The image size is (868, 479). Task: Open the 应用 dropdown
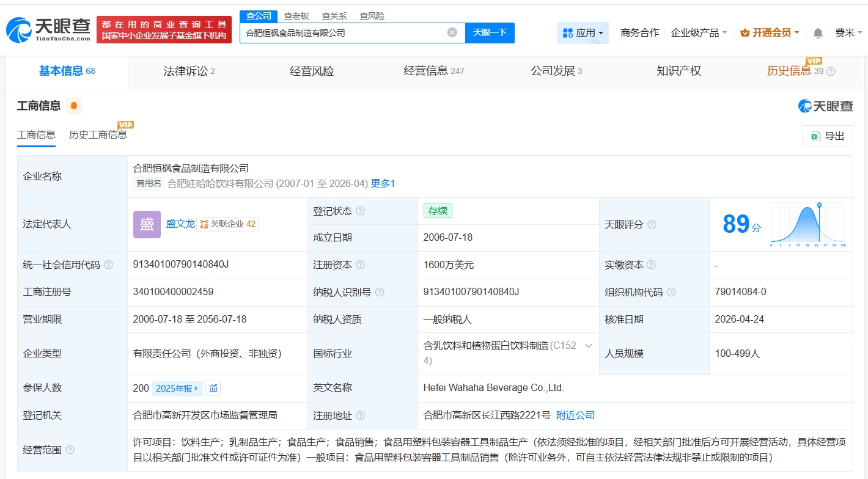(583, 33)
